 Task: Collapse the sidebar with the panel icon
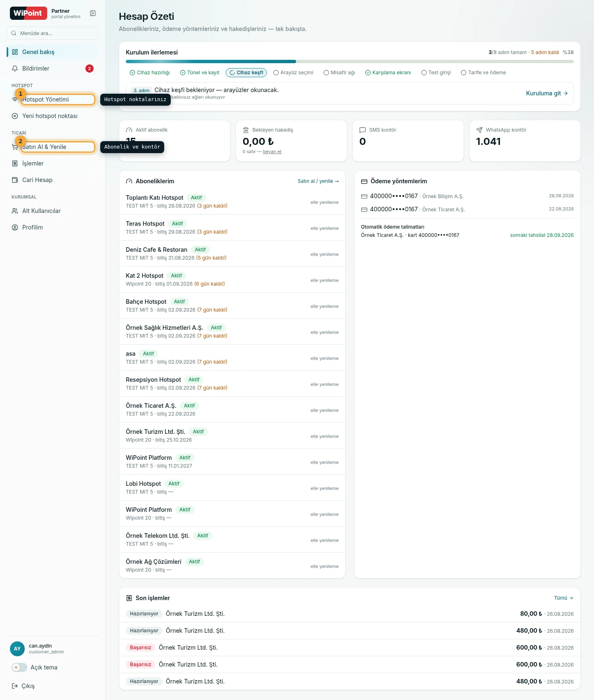[x=93, y=14]
